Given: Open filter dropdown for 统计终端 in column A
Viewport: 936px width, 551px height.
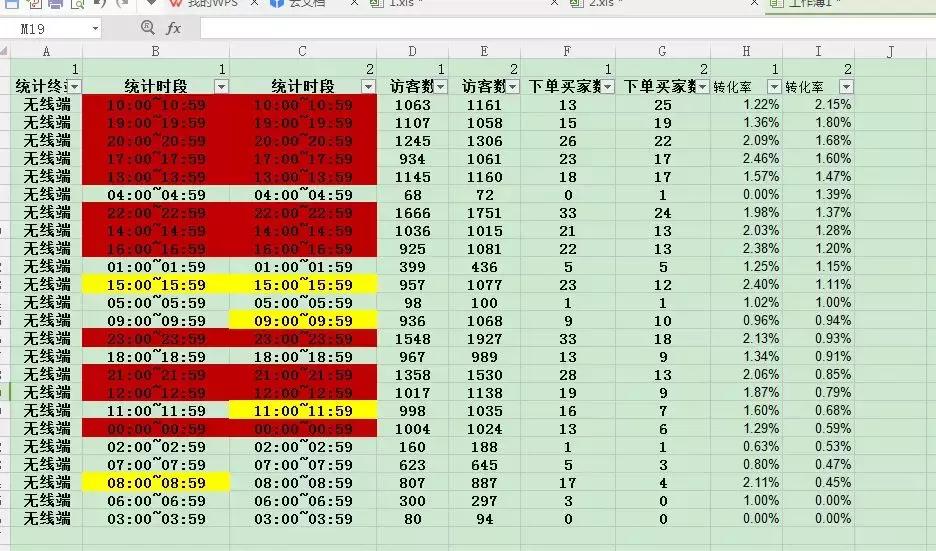Looking at the screenshot, I should pos(74,87).
